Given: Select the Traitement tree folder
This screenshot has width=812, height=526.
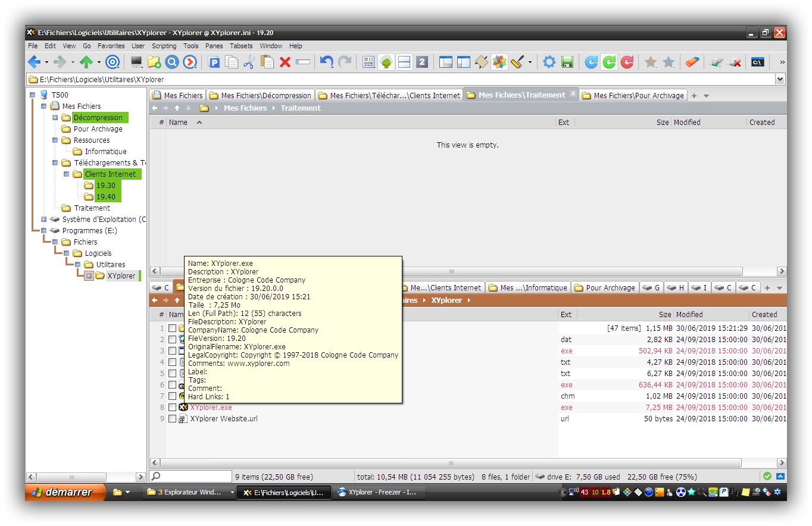Looking at the screenshot, I should pyautogui.click(x=92, y=208).
